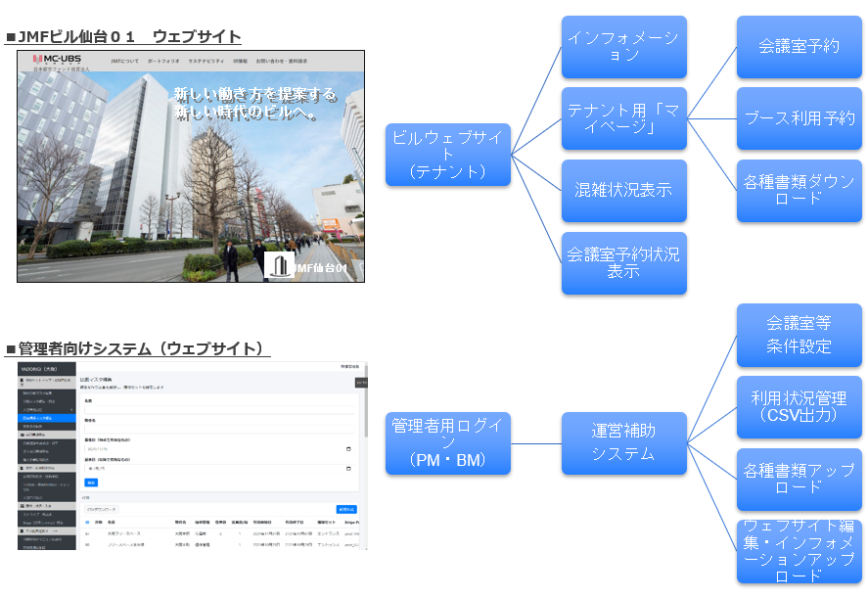Open the JMFについて menu item
This screenshot has height=598, width=868.
124,60
